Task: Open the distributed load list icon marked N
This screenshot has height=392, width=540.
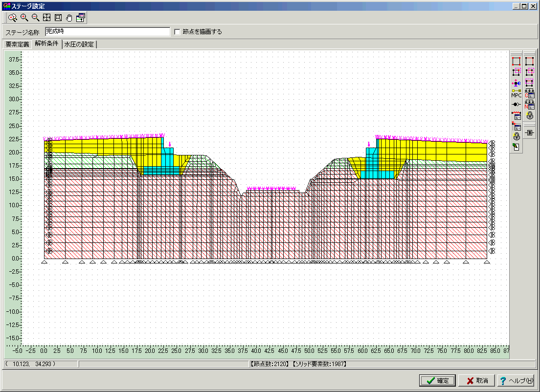Action: tap(529, 104)
